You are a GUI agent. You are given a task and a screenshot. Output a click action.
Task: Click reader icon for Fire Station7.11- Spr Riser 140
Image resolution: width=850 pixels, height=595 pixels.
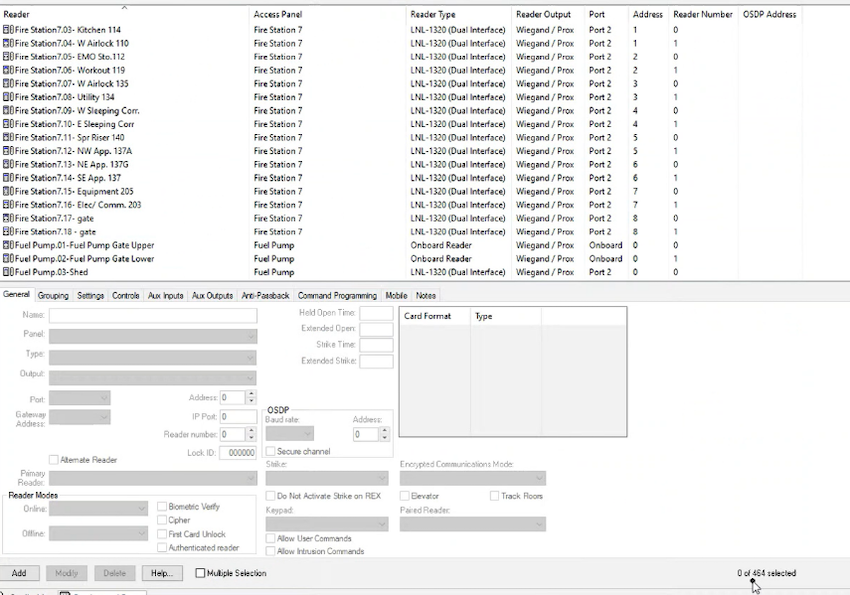pos(8,138)
